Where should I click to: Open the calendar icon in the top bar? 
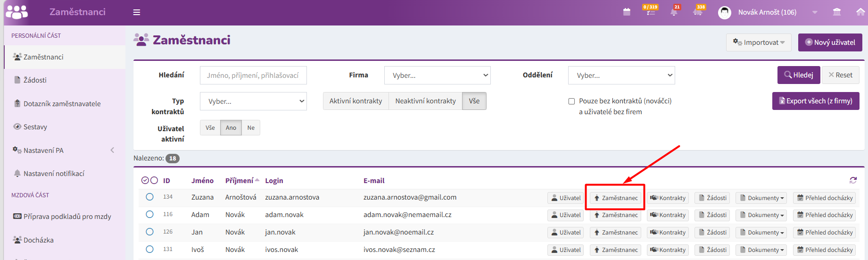[x=627, y=12]
